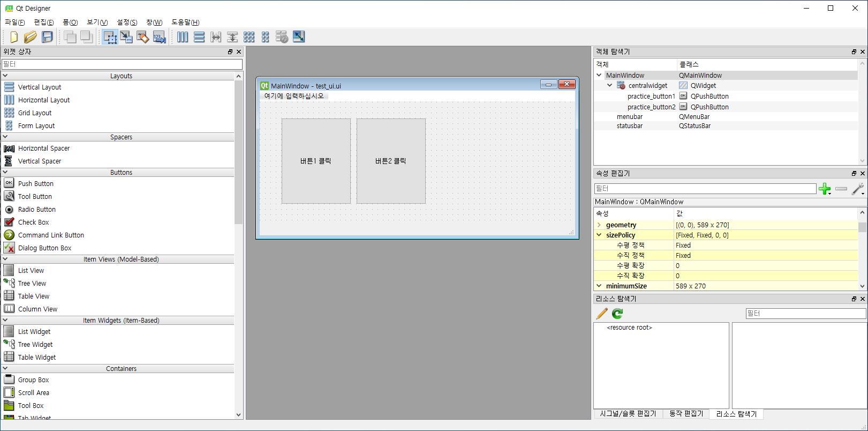Image resolution: width=868 pixels, height=431 pixels.
Task: Open the 편집(E) menu
Action: coord(43,22)
